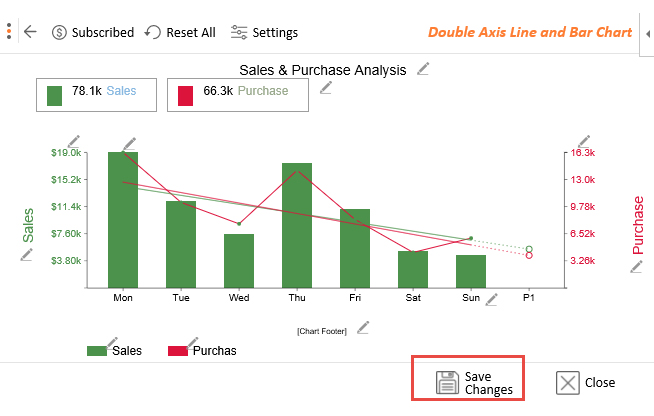Click the Reset All circular arrow icon
The image size is (654, 416).
click(153, 32)
